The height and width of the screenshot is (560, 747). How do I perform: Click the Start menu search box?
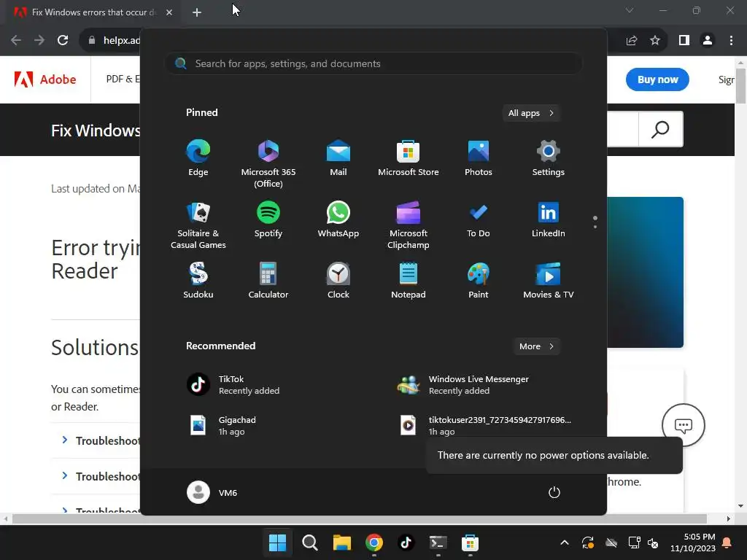click(x=373, y=63)
